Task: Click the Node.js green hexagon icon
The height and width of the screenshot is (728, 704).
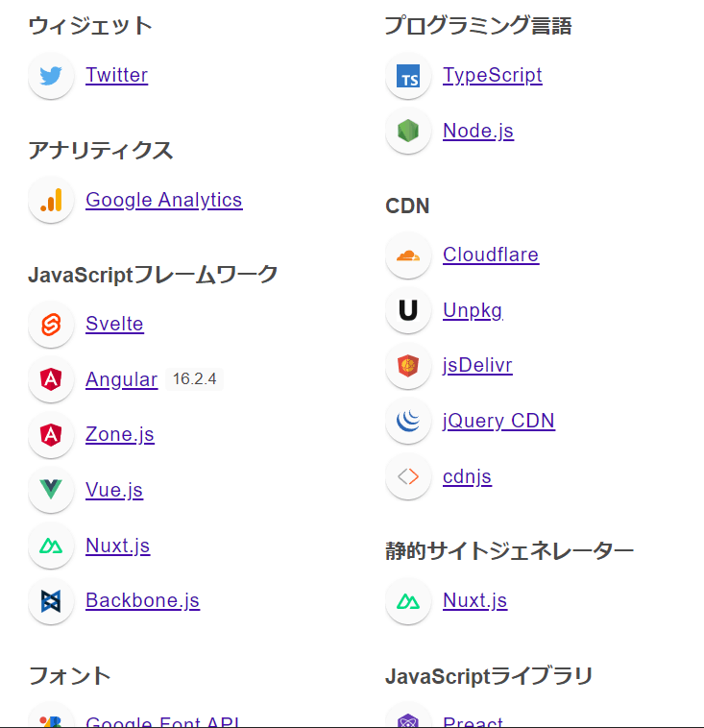Action: pyautogui.click(x=408, y=131)
